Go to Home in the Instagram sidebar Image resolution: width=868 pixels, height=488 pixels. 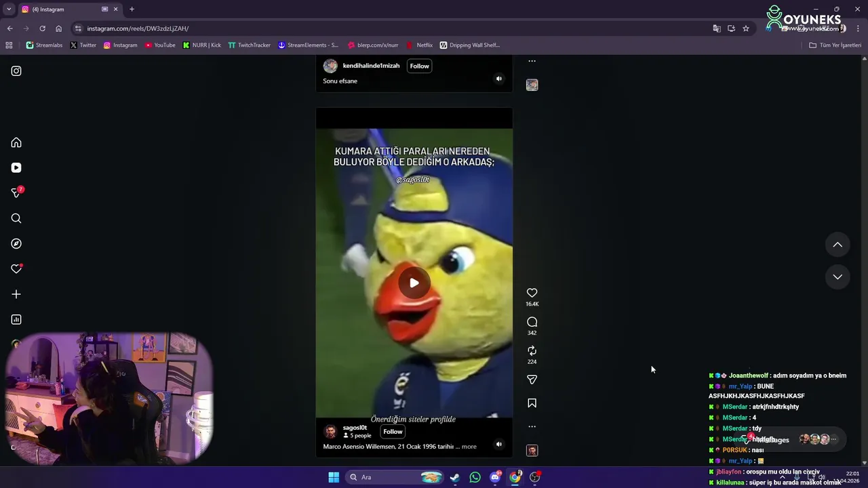tap(16, 143)
